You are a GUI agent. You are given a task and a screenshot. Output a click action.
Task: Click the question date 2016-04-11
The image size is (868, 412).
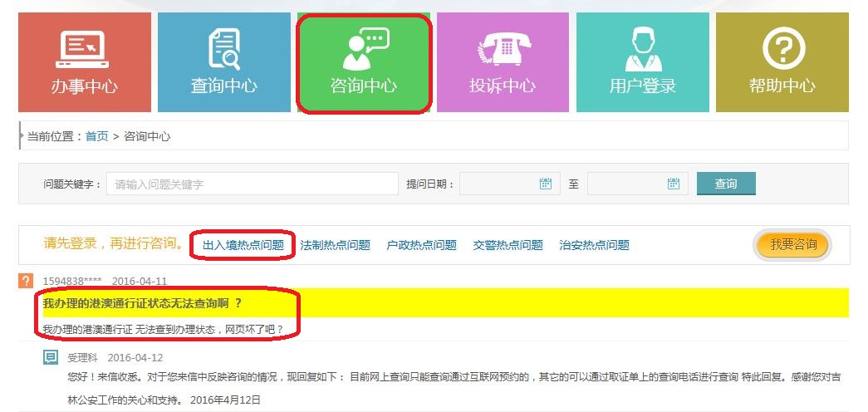coord(139,281)
